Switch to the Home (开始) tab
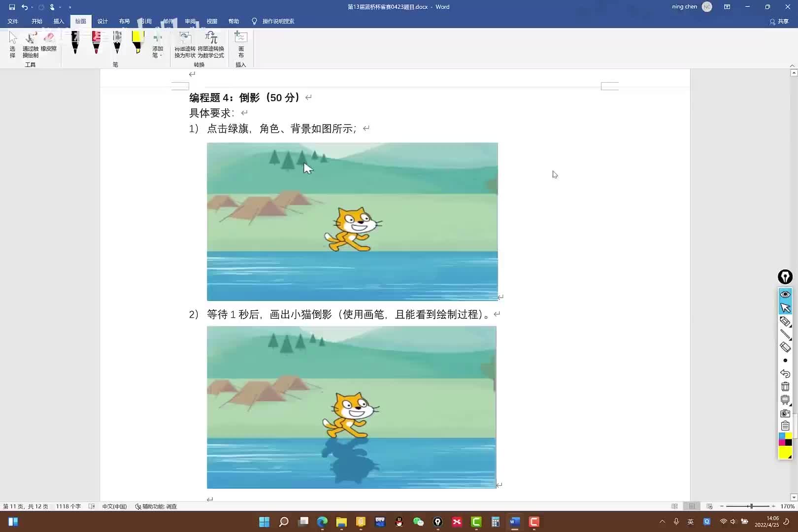The width and height of the screenshot is (798, 532). pos(37,21)
